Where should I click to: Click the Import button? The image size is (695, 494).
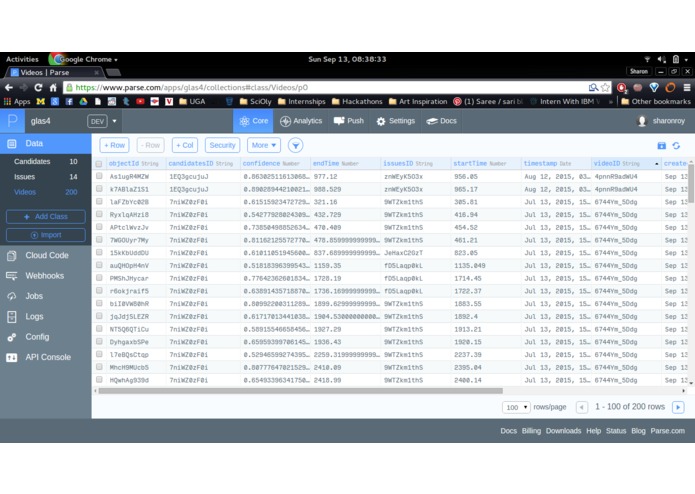tap(46, 235)
